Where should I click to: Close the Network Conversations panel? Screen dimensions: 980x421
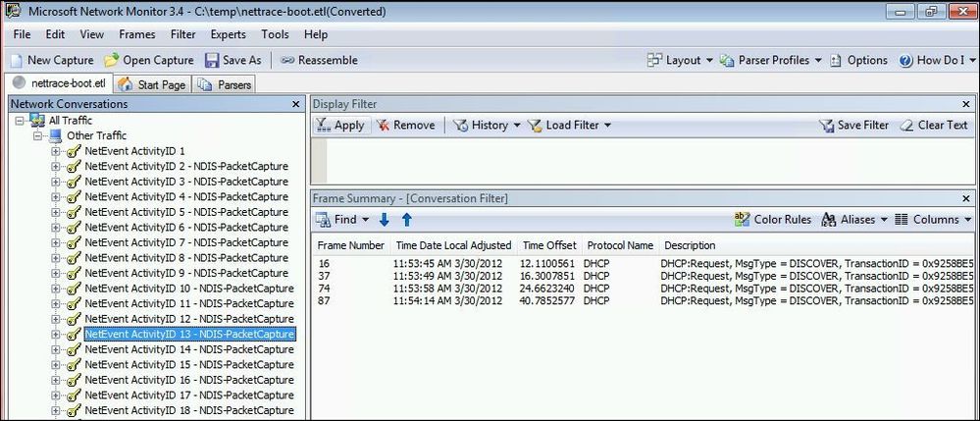tap(295, 104)
